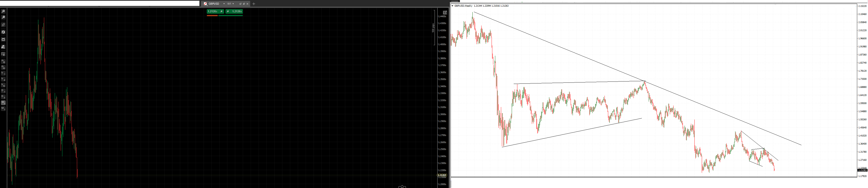Detach the GBPUSD chart tab
The width and height of the screenshot is (868, 188).
click(241, 4)
